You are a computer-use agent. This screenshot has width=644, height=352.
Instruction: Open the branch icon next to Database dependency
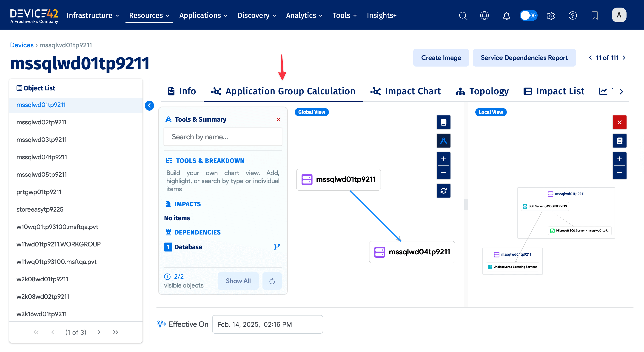(276, 247)
